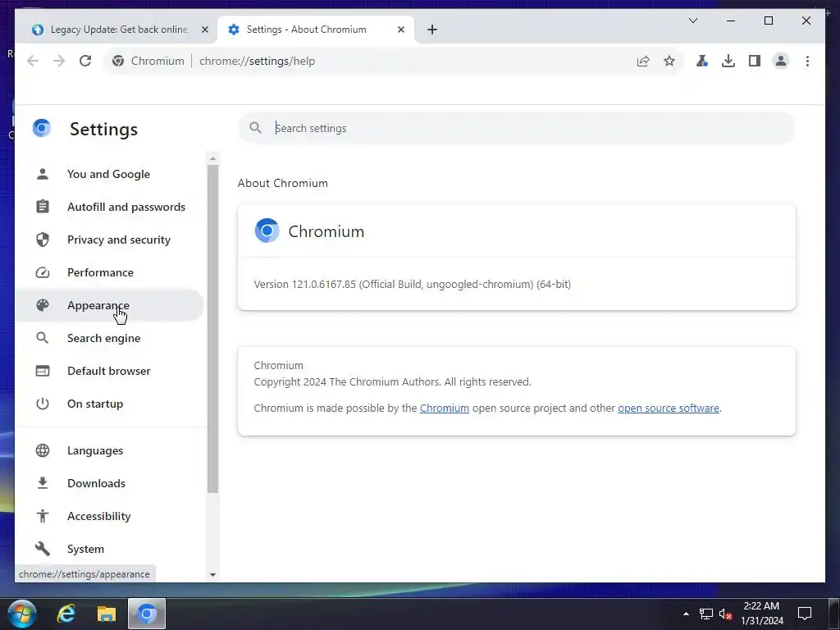Image resolution: width=840 pixels, height=630 pixels.
Task: Open the Windows Start button
Action: [22, 614]
